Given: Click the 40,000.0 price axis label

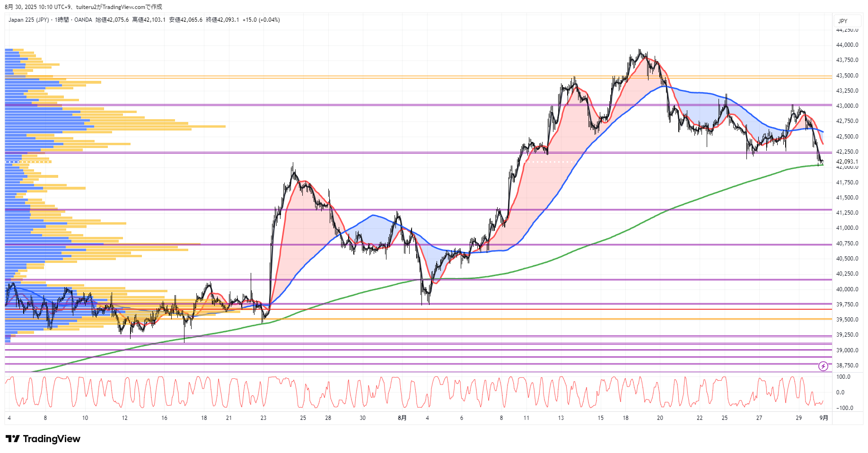Looking at the screenshot, I should [847, 289].
